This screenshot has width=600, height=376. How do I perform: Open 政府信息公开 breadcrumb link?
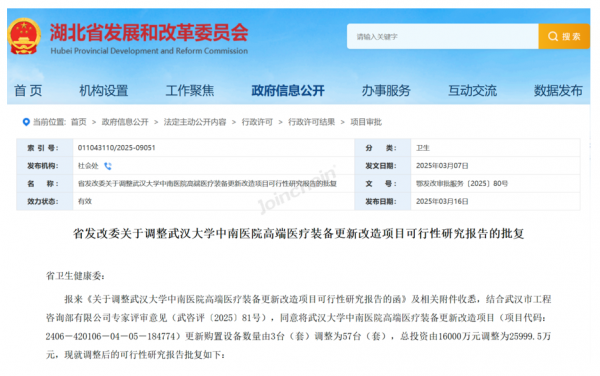point(125,122)
